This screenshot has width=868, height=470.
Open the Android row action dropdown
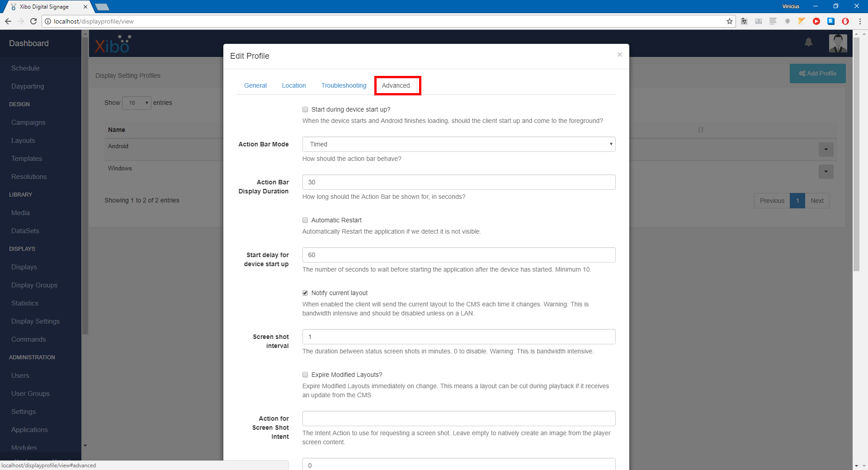[x=826, y=150]
